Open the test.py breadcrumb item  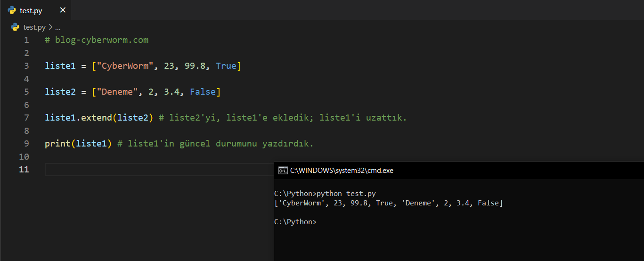(34, 27)
